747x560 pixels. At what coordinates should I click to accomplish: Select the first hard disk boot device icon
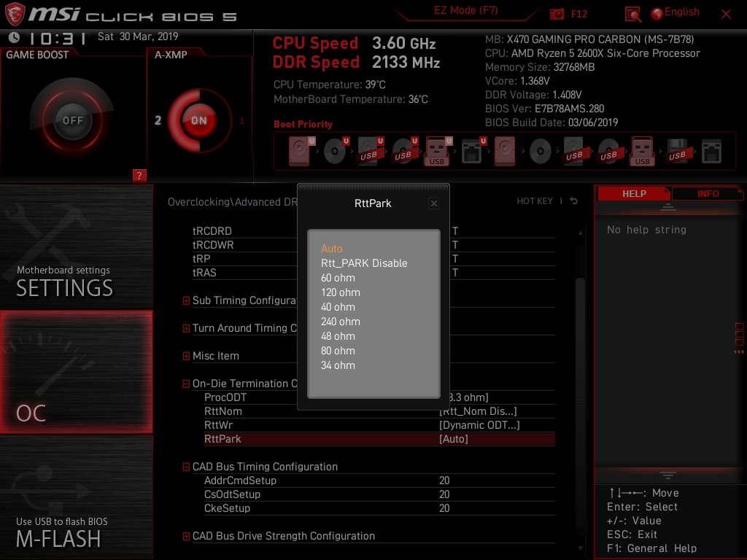coord(301,151)
